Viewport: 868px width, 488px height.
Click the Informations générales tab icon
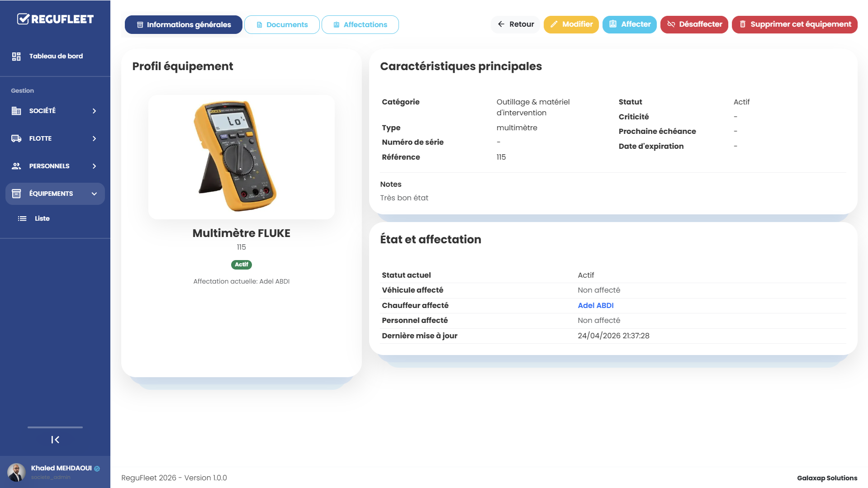pos(140,25)
